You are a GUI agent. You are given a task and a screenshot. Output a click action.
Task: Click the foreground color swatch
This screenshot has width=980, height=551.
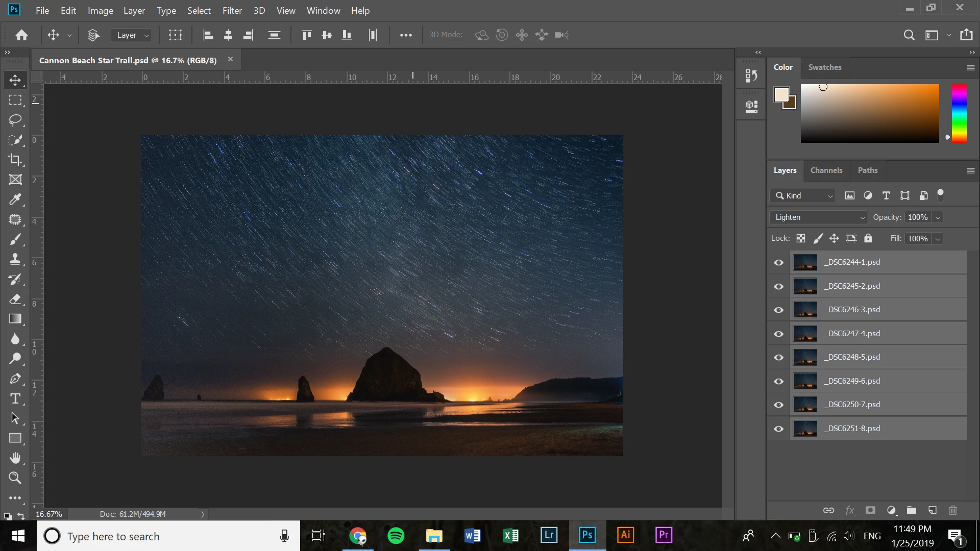pyautogui.click(x=781, y=94)
